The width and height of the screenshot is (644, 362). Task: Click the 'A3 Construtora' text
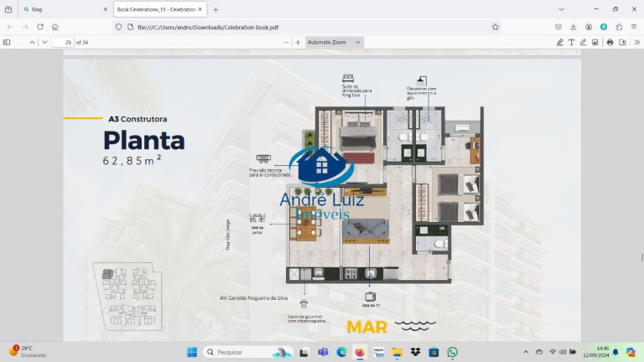tap(138, 119)
